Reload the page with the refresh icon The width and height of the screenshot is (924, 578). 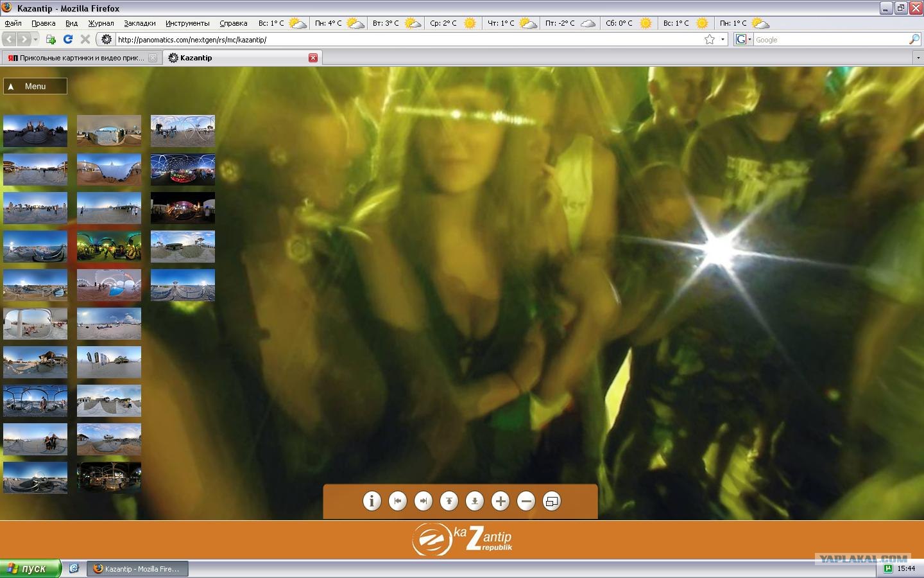pyautogui.click(x=68, y=39)
